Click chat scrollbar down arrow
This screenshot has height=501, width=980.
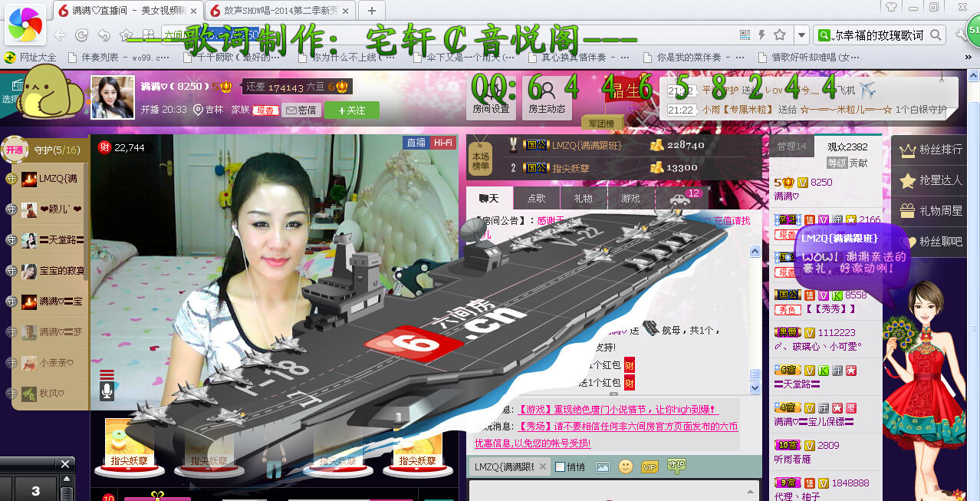point(755,388)
